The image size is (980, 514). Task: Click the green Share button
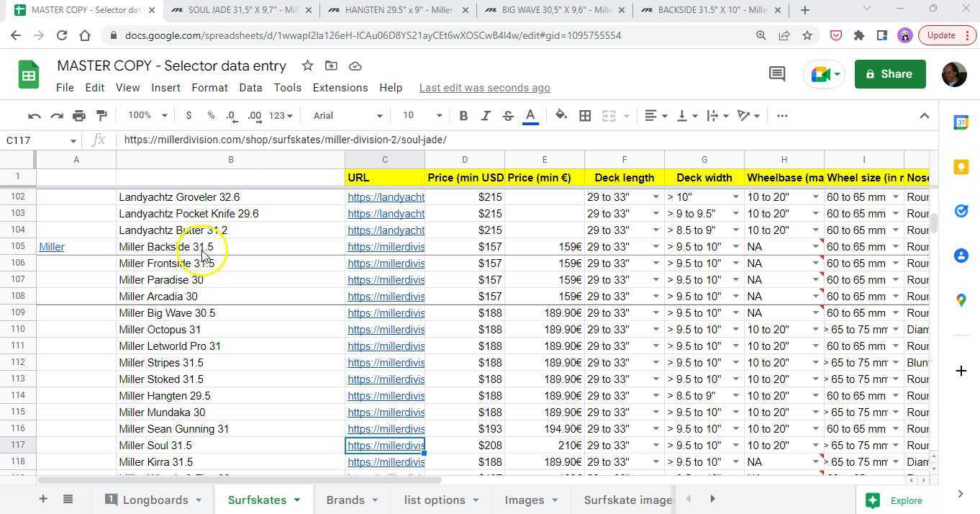click(889, 74)
